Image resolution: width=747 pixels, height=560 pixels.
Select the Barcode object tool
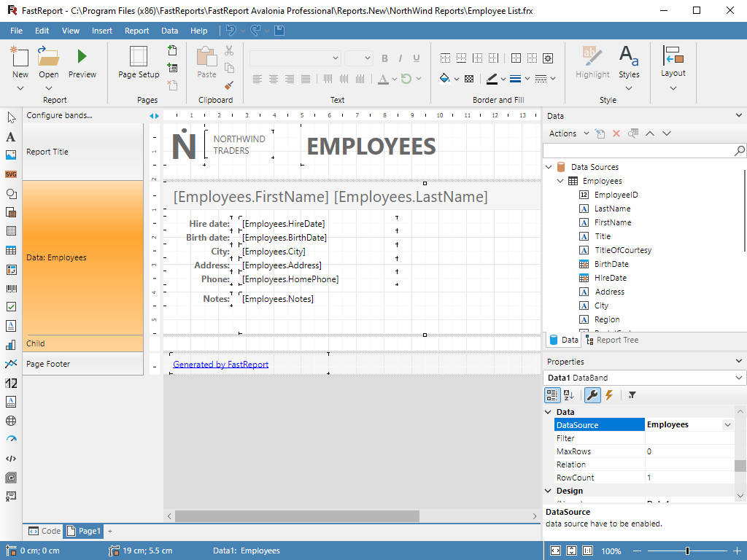tap(11, 288)
